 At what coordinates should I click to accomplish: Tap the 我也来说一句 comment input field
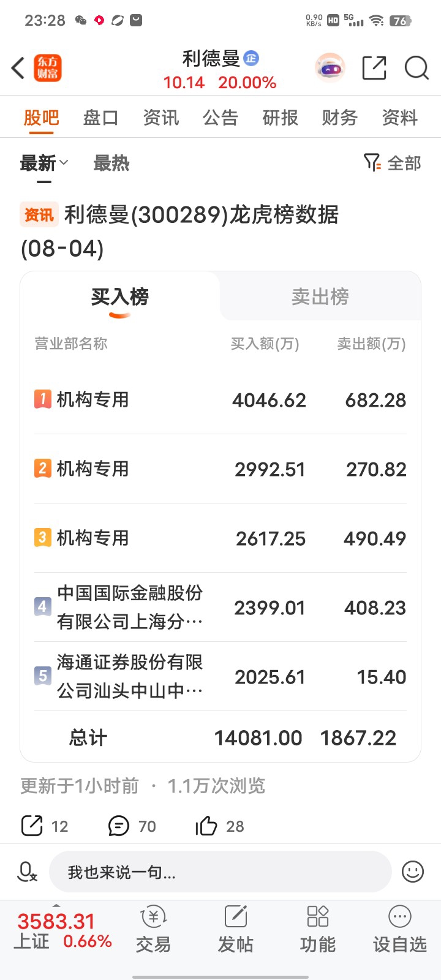click(221, 872)
